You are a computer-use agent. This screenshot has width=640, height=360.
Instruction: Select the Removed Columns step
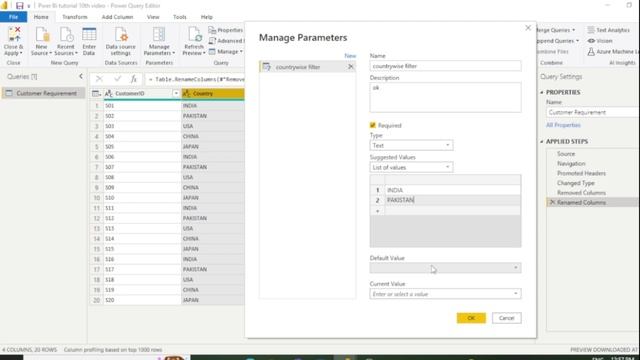(x=581, y=193)
